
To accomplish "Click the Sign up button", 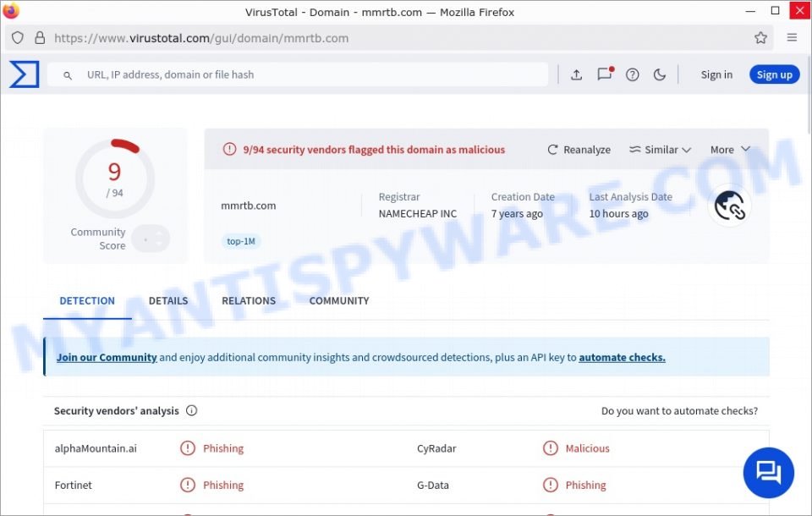I will pos(774,74).
